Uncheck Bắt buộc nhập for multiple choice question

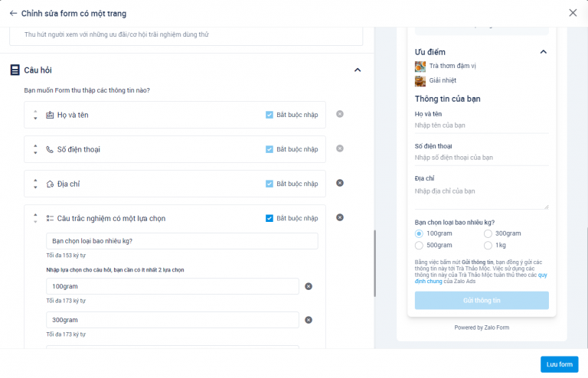[269, 218]
